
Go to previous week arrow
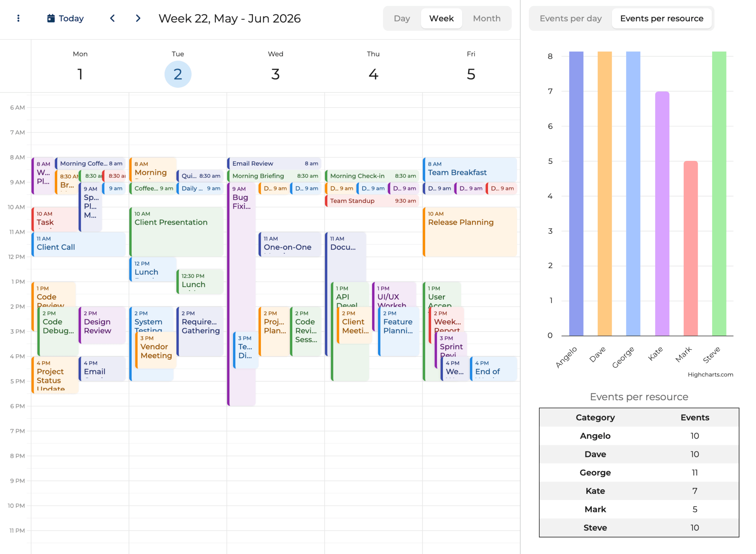click(x=113, y=18)
